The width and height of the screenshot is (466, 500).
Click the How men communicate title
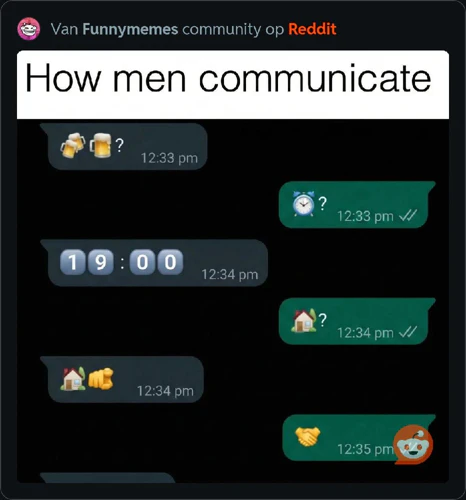click(228, 79)
